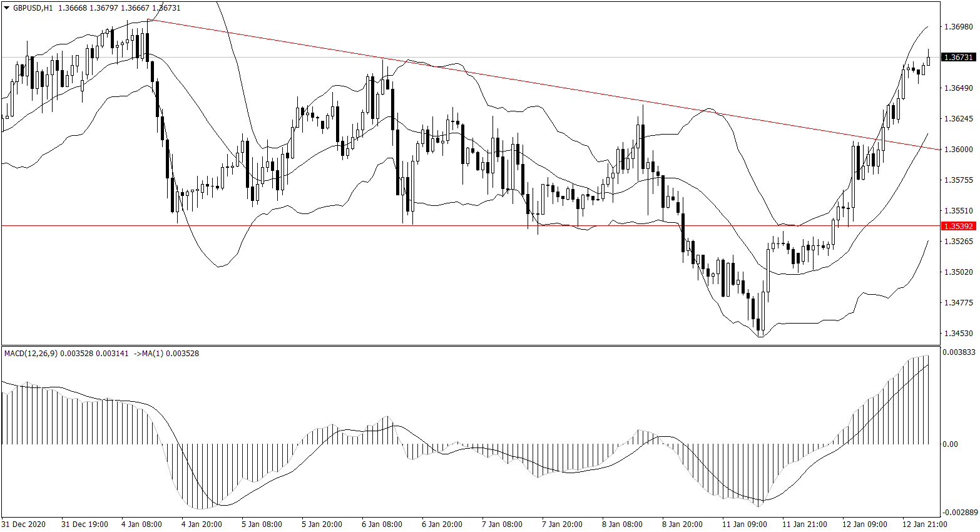980x532 pixels.
Task: Click the red 1.35392 price tag
Action: point(958,226)
